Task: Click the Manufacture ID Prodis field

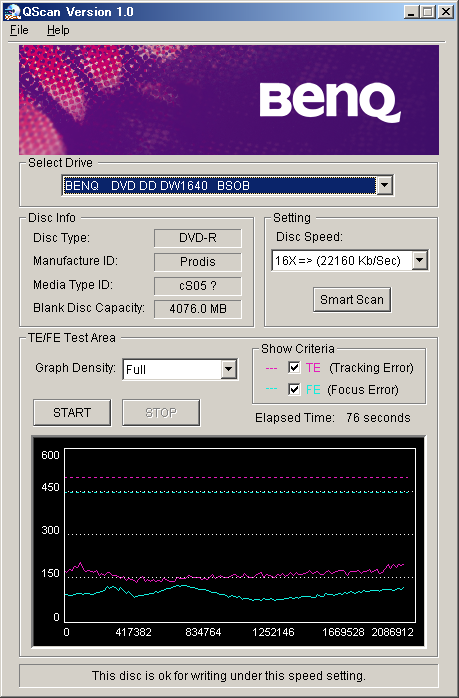Action: [198, 261]
